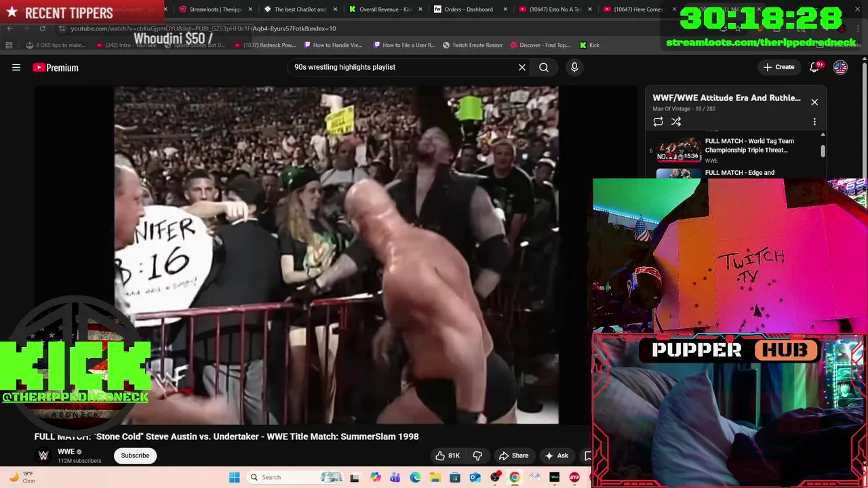Dislike the video
The image size is (868, 488).
(477, 455)
